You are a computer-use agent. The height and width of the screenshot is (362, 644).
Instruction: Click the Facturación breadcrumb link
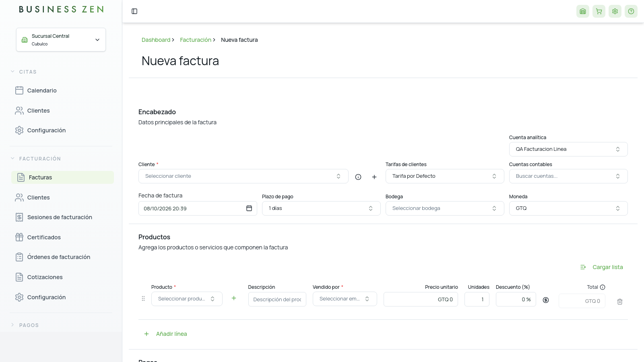click(x=196, y=40)
